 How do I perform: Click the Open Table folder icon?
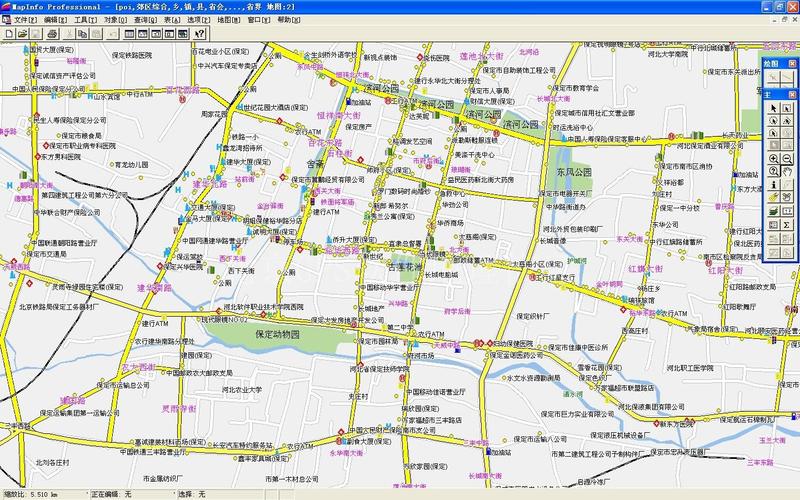tap(22, 34)
